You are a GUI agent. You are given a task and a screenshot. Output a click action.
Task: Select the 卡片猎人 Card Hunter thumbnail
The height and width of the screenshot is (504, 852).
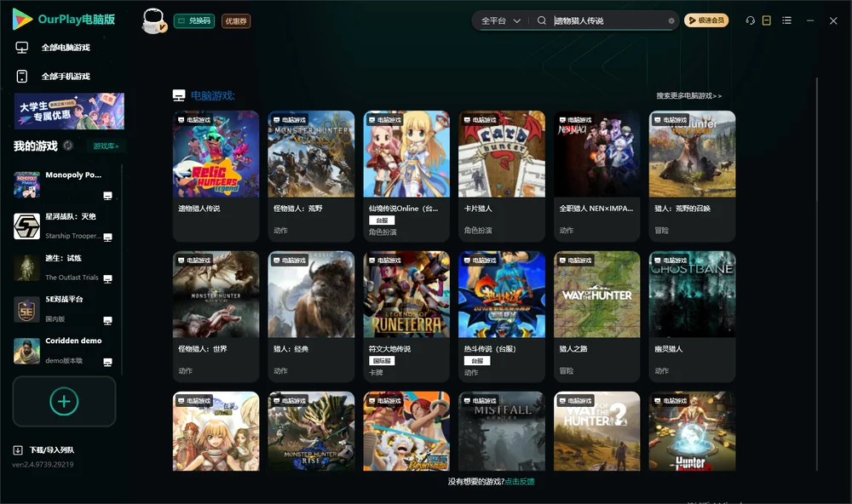502,154
